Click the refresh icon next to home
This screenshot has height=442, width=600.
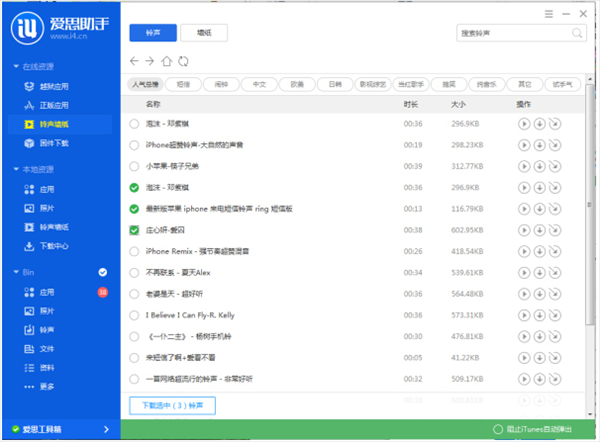point(183,61)
